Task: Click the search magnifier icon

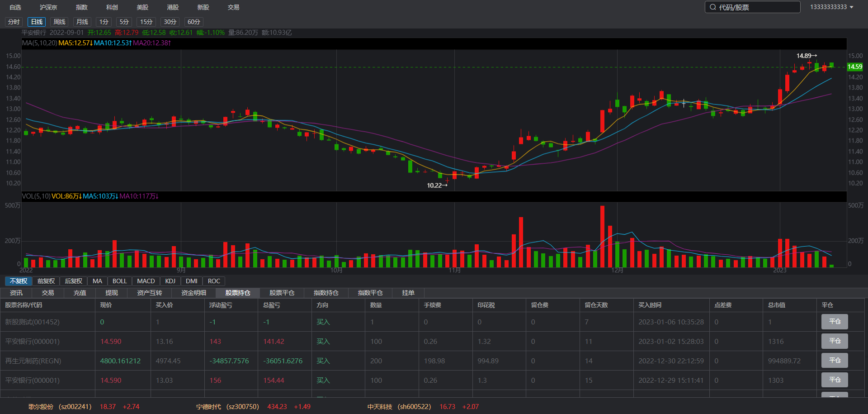Action: tap(713, 7)
